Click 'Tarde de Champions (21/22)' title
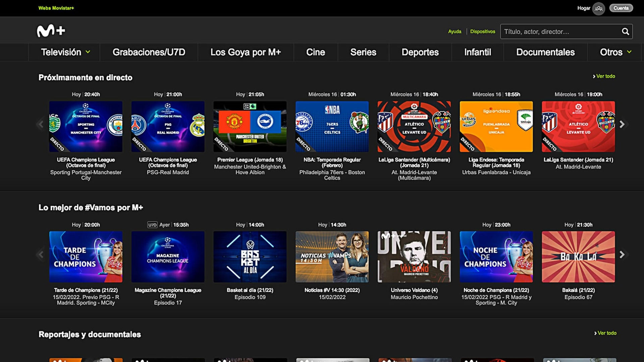This screenshot has width=644, height=362. 86,290
